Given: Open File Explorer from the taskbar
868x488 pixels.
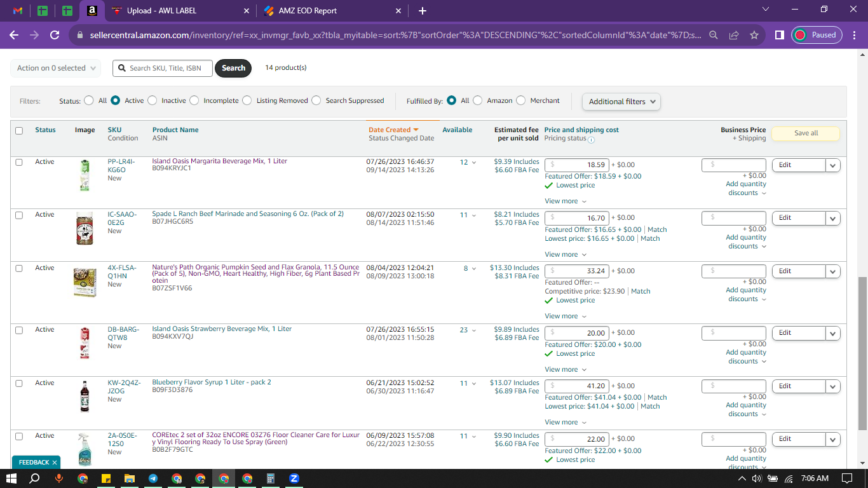Looking at the screenshot, I should (x=130, y=478).
